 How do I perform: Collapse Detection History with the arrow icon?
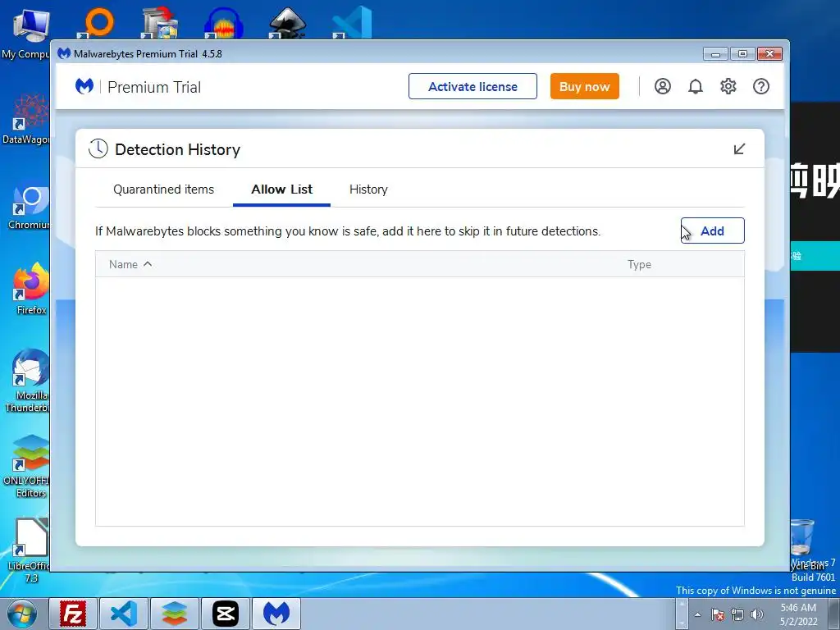point(739,149)
